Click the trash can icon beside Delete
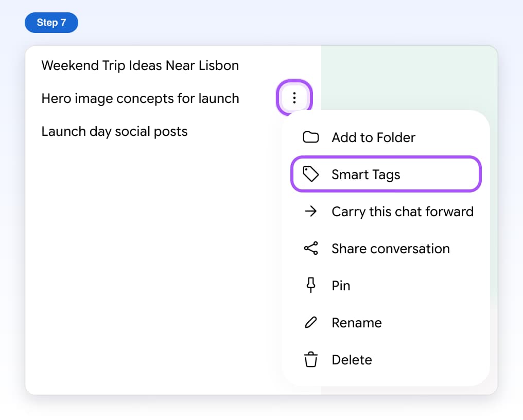The width and height of the screenshot is (523, 420). [310, 359]
